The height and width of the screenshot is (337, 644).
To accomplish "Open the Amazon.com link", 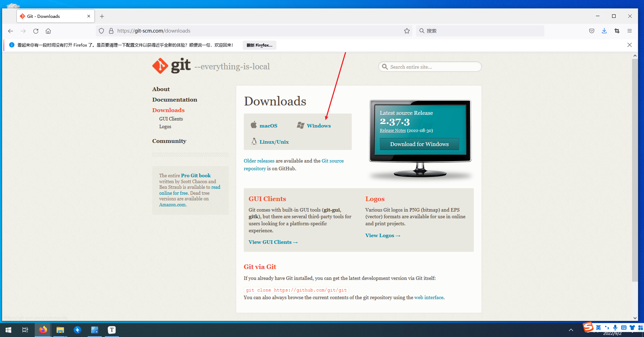I will pos(172,205).
